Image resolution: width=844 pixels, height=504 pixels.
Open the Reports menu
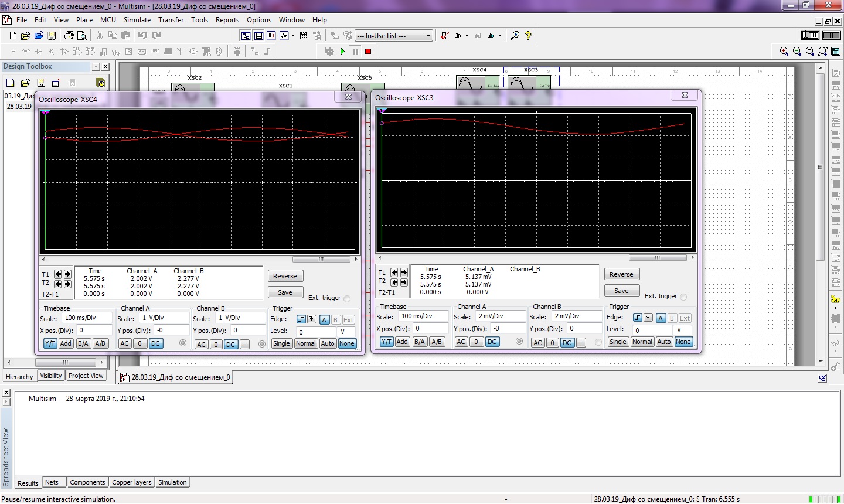click(227, 20)
